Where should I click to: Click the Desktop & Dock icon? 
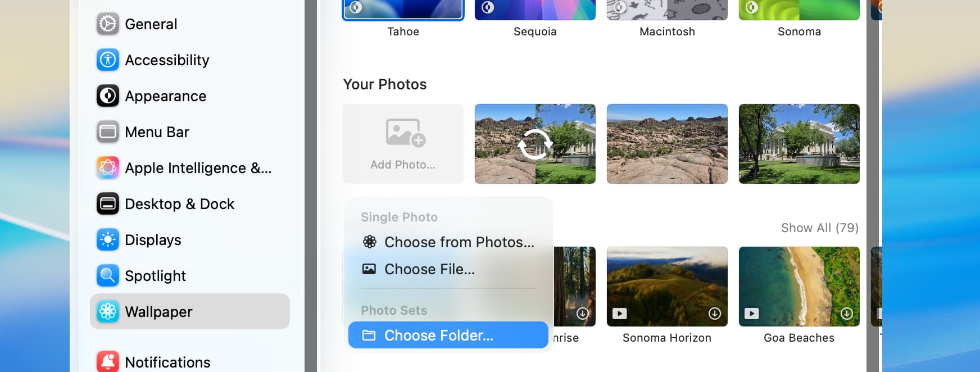pyautogui.click(x=107, y=204)
